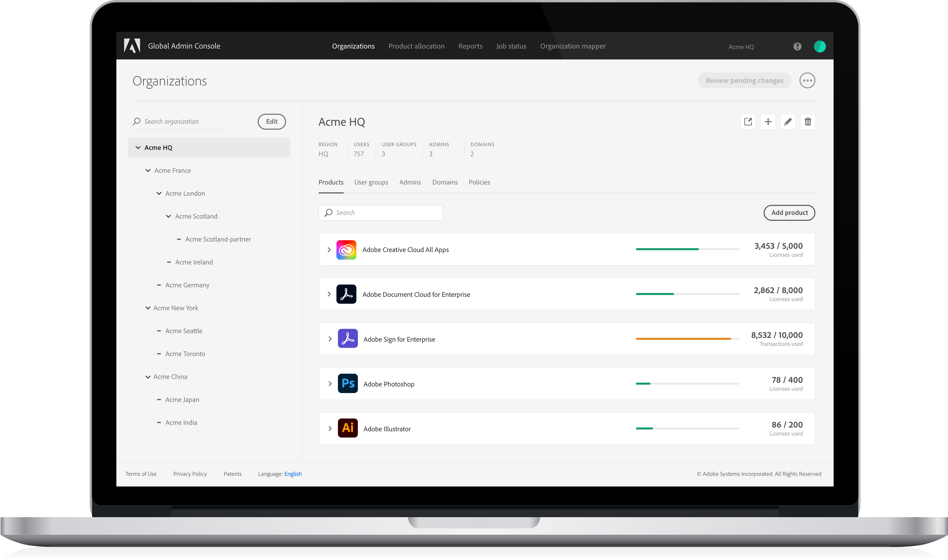Click the Photoshop license usage bar

click(687, 384)
